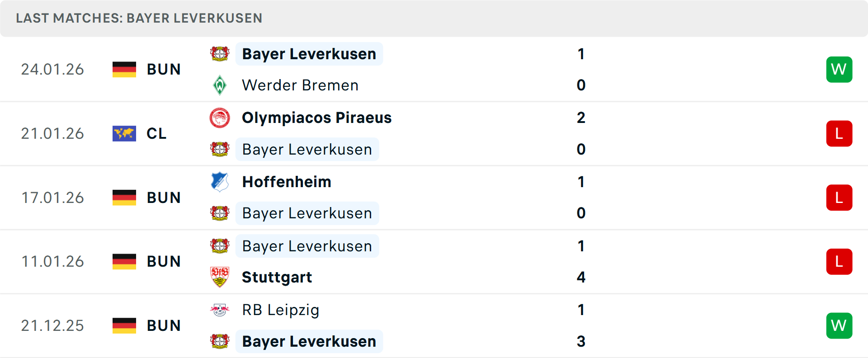Open the BUN league label on 17.01.26
868x358 pixels.
[164, 198]
